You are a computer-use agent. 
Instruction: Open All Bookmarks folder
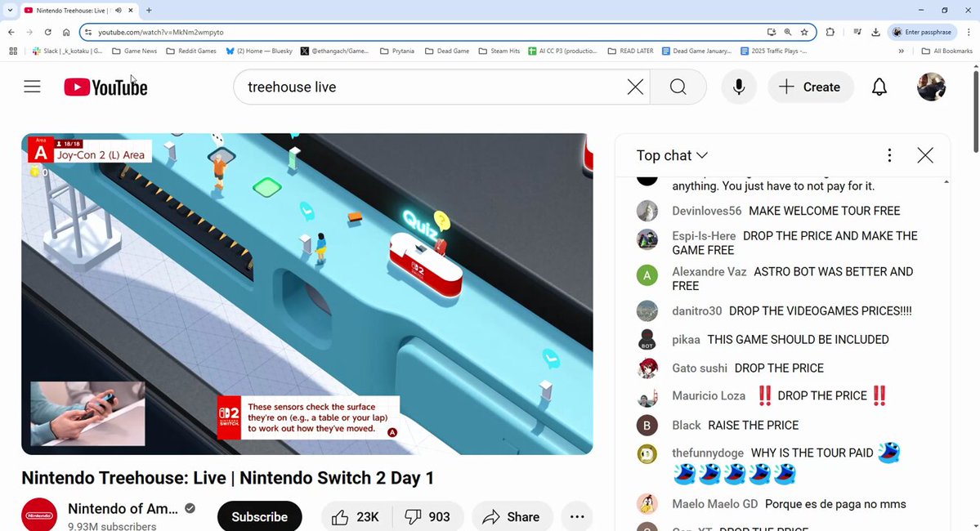tap(946, 51)
